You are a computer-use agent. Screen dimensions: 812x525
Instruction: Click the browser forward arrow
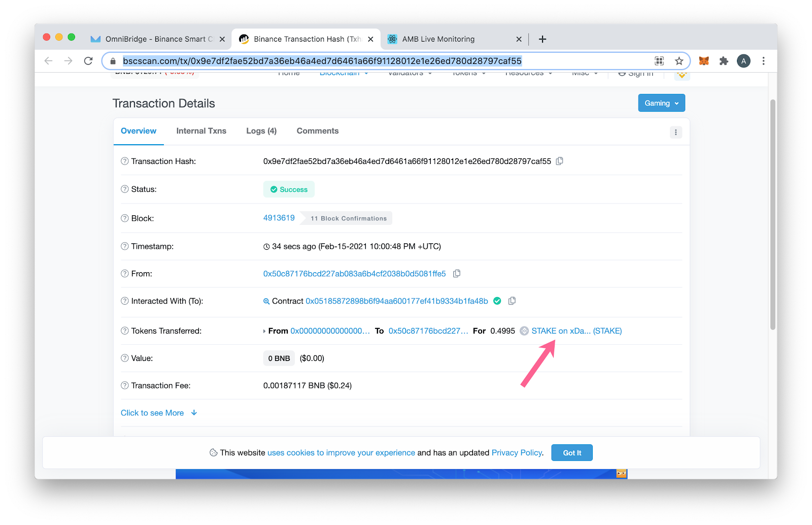point(69,61)
